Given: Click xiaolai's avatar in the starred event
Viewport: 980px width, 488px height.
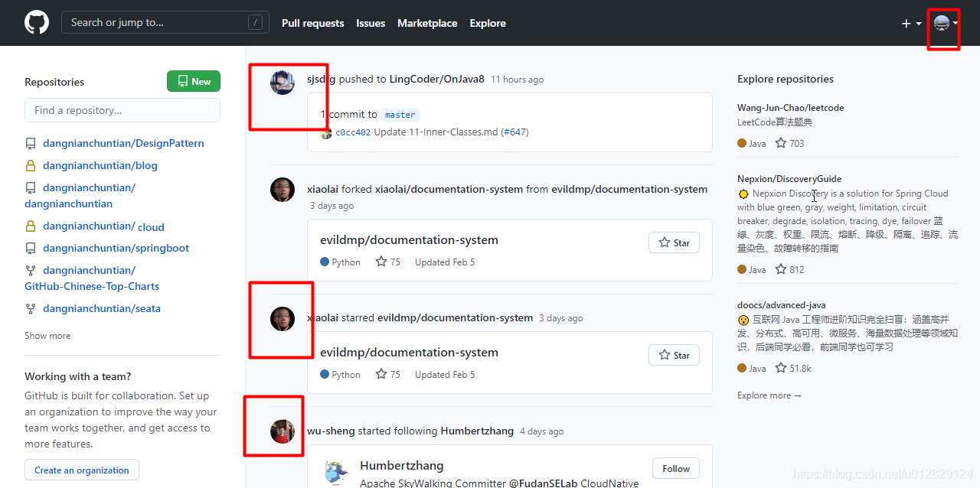Looking at the screenshot, I should coord(283,317).
